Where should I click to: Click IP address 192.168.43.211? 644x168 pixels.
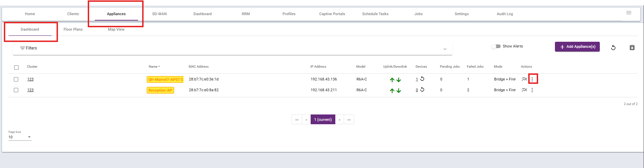click(324, 90)
